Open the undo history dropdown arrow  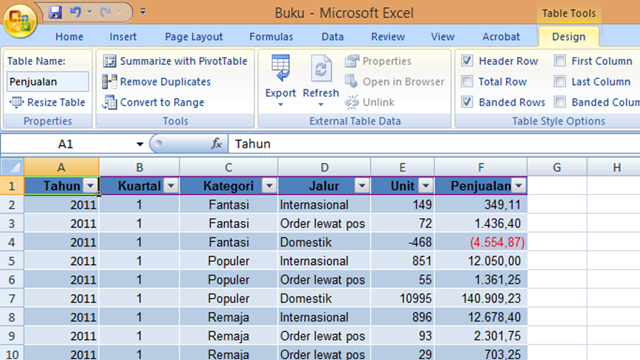(89, 12)
